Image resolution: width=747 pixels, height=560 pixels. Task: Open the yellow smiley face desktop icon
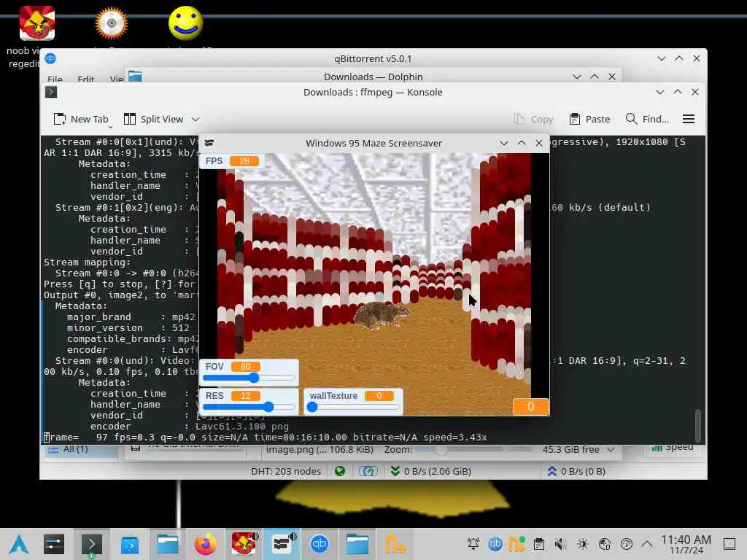(x=186, y=23)
